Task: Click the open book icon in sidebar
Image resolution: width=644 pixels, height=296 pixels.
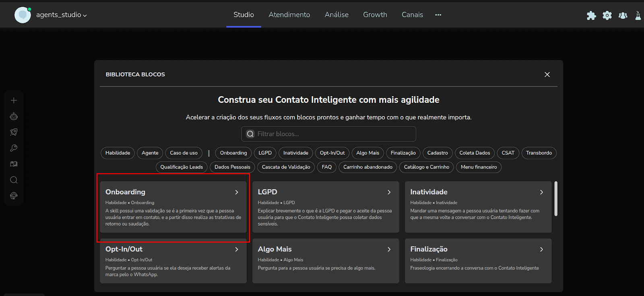Action: point(14,164)
